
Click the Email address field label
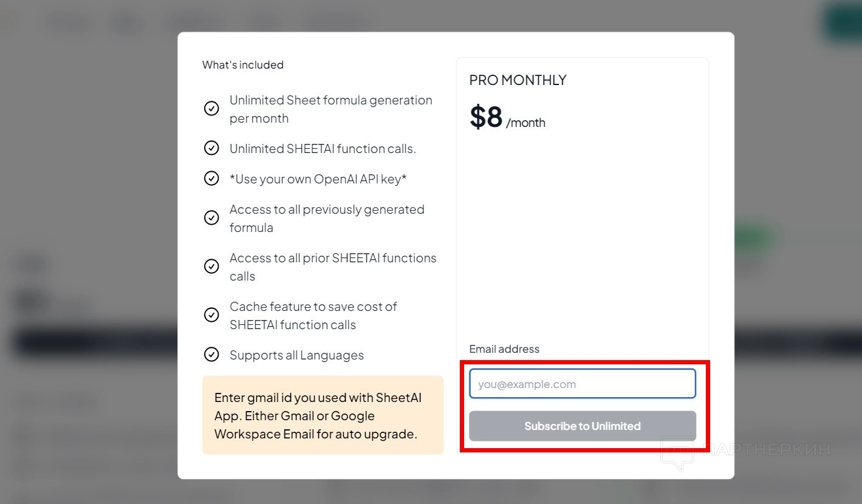click(x=504, y=349)
